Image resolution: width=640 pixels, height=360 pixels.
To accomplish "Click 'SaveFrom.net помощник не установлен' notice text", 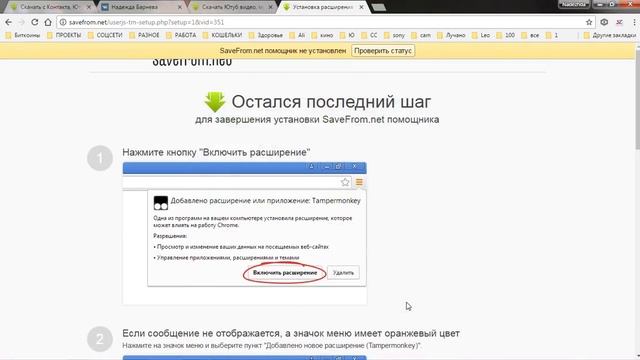I will 282,51.
